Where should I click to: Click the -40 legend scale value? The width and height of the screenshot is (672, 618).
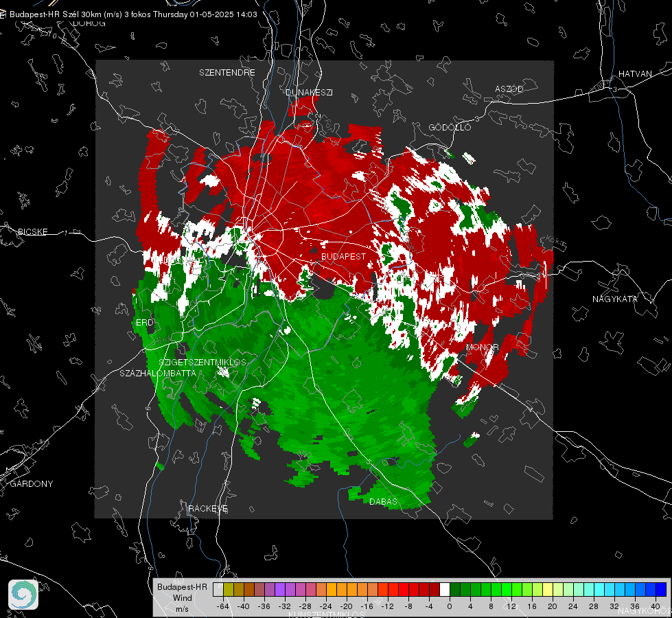[244, 606]
